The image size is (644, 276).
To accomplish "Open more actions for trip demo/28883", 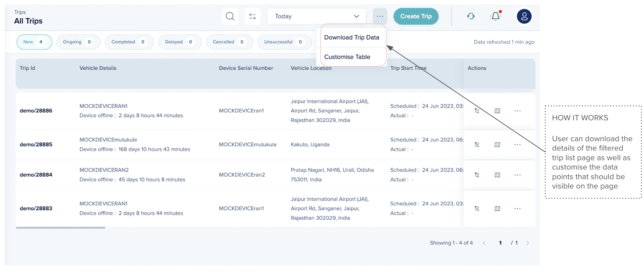I will coord(517,209).
